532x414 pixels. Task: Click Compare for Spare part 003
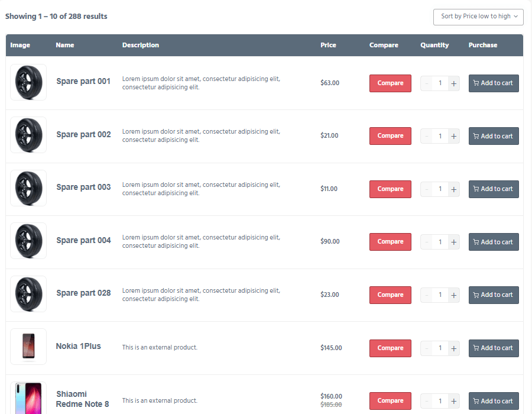coord(390,189)
